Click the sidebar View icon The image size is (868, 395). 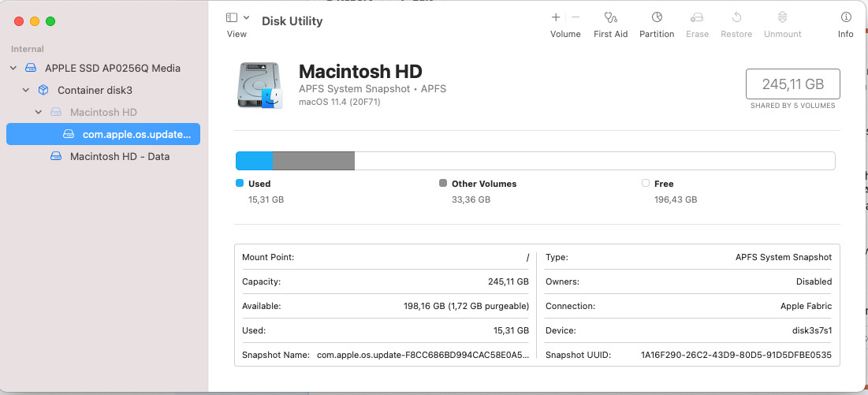point(232,17)
